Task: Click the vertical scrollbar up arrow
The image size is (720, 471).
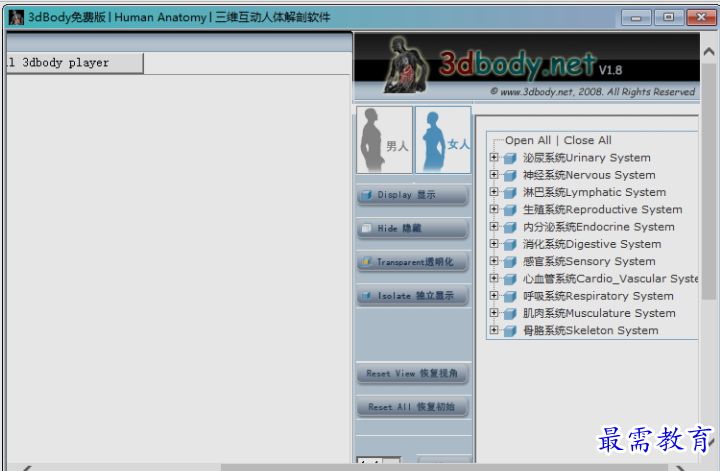Action: coord(709,51)
